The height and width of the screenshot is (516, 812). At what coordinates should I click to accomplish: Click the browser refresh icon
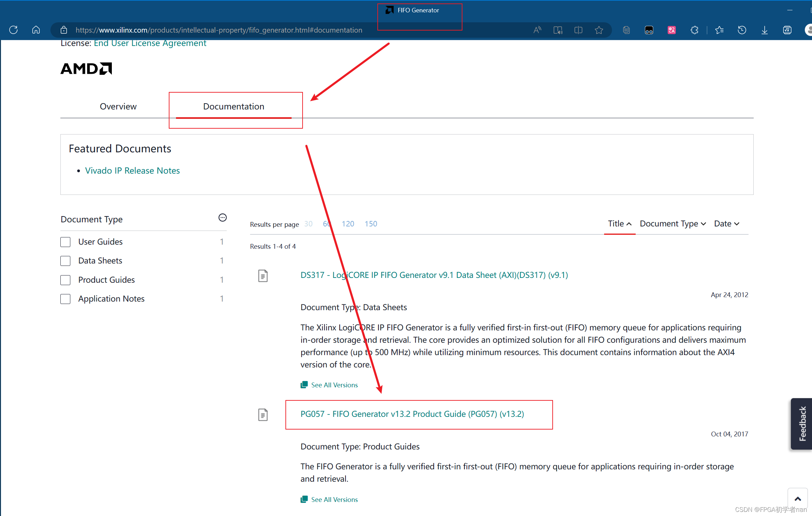[13, 30]
